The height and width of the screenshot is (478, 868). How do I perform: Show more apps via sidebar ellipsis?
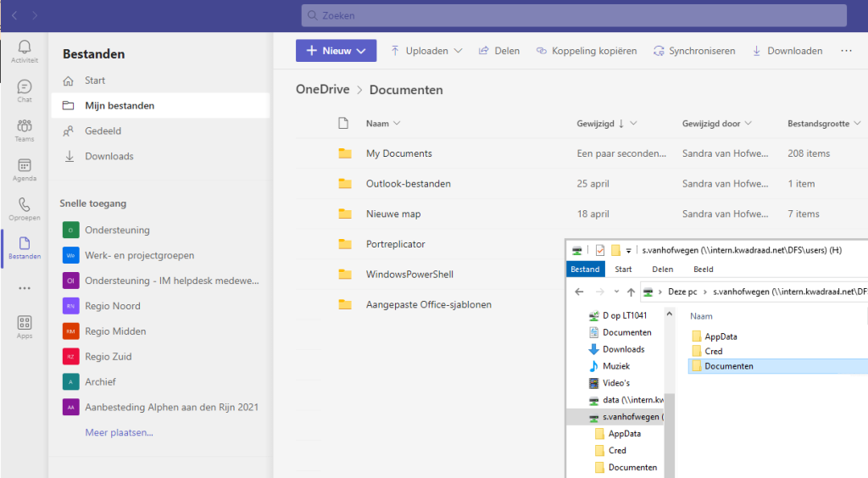(25, 288)
